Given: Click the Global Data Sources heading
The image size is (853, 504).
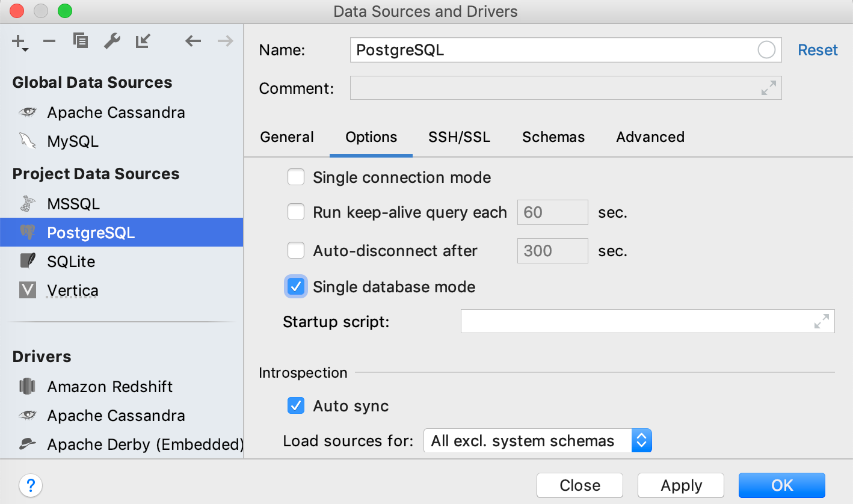Looking at the screenshot, I should pos(92,82).
